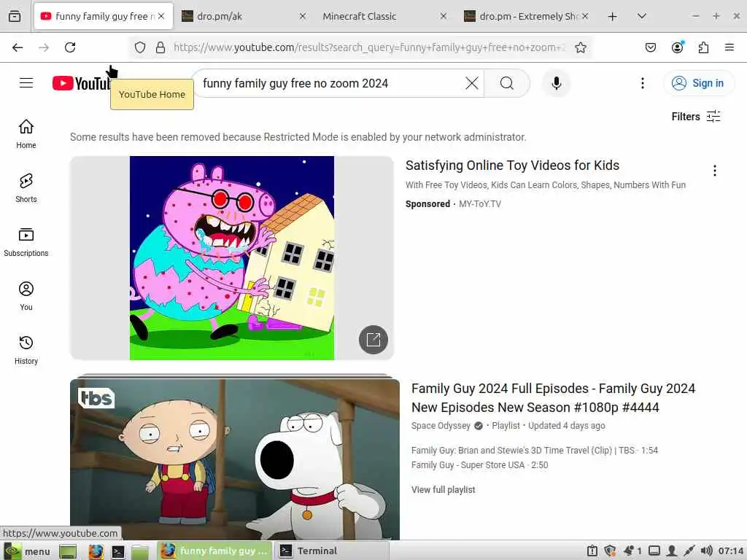This screenshot has width=747, height=560.
Task: Click the 07:14 clock
Action: coord(731,551)
